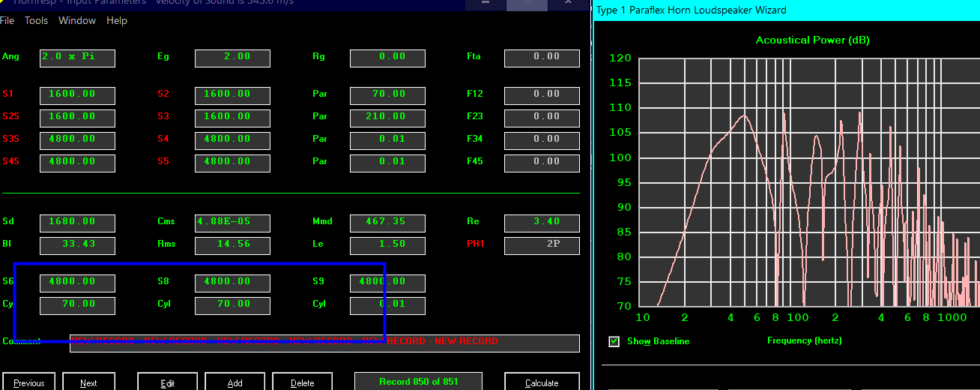Select the S2 value field

(x=232, y=95)
